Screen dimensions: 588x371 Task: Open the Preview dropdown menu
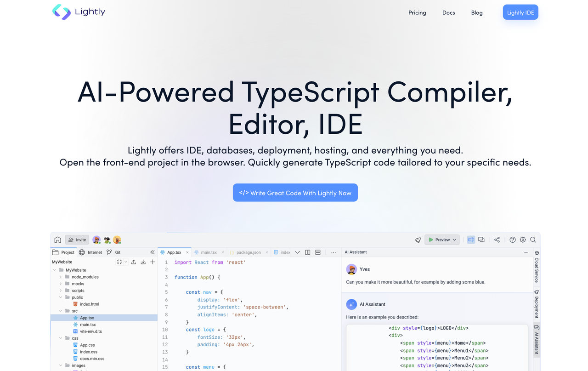point(455,240)
